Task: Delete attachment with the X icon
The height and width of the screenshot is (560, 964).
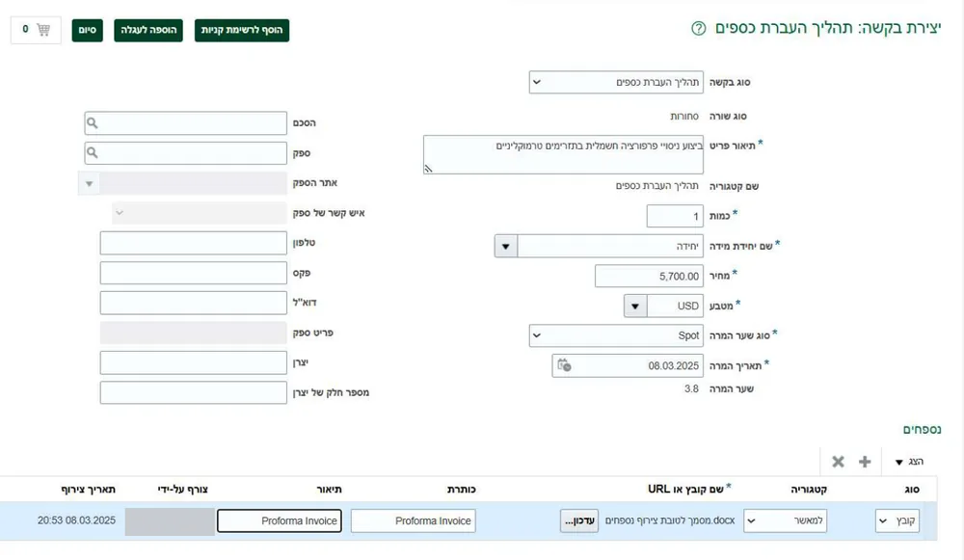Action: click(x=838, y=462)
